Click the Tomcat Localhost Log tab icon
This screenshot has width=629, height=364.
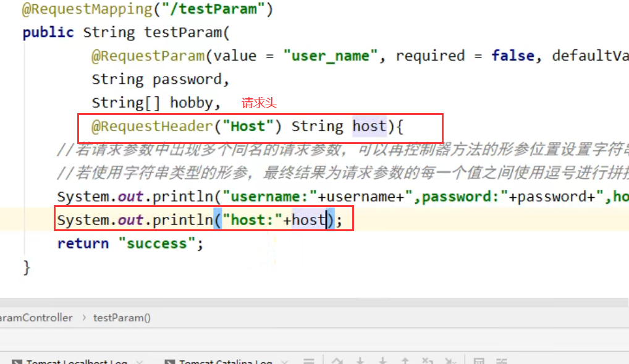tap(17, 362)
